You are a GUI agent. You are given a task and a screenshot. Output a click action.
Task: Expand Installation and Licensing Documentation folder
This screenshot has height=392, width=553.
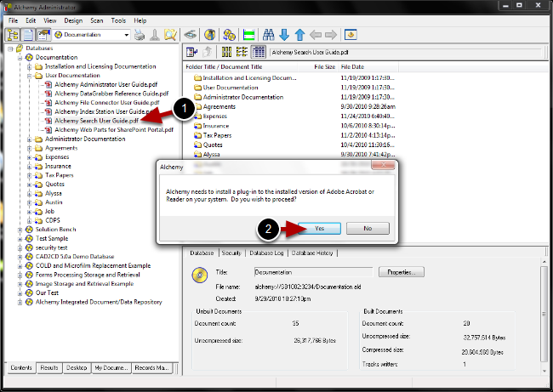tap(30, 66)
